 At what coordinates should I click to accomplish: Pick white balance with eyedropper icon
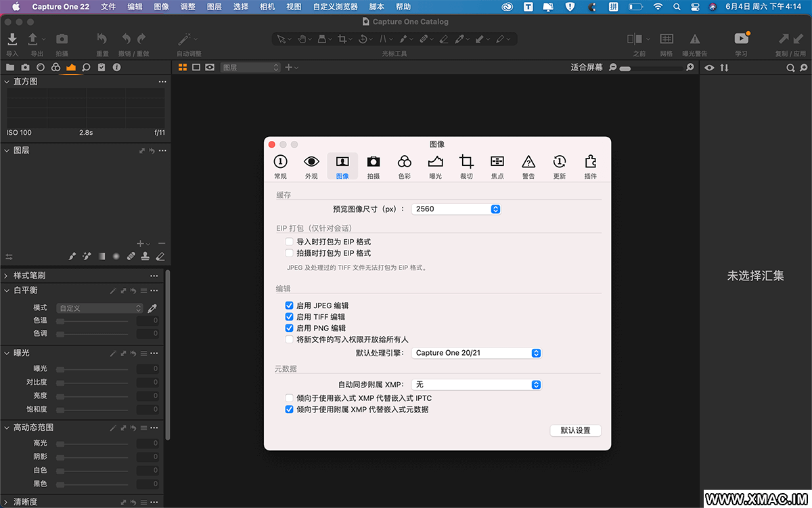click(x=152, y=308)
